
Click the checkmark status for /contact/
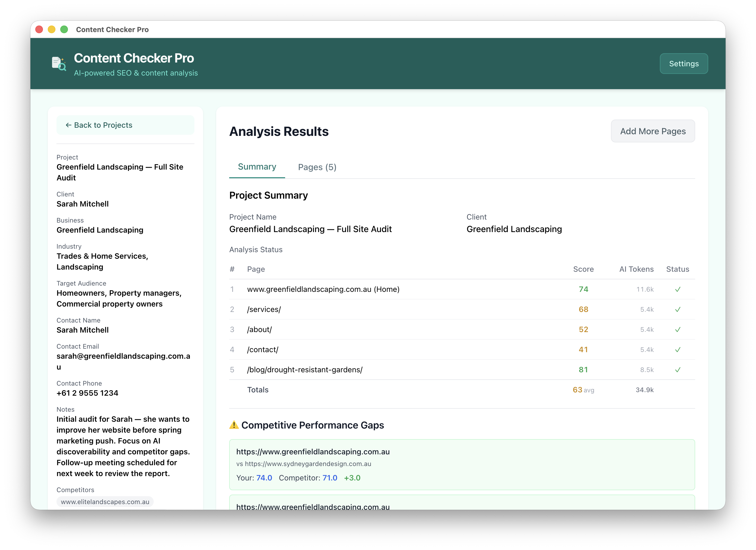tap(678, 349)
